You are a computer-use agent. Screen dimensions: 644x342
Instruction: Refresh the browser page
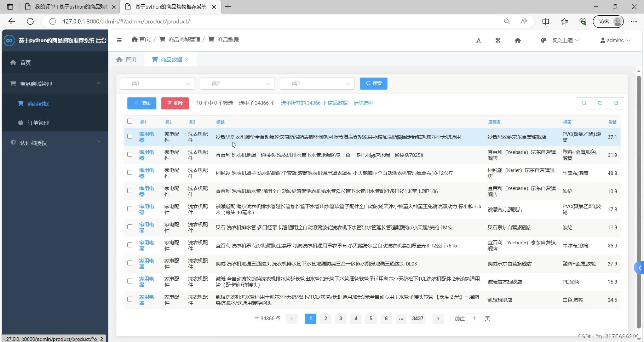click(x=30, y=22)
